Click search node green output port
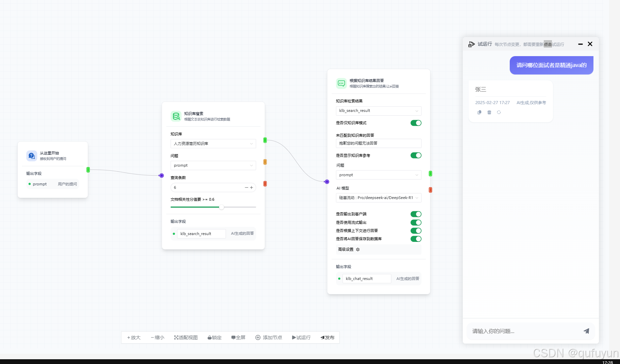Image resolution: width=620 pixels, height=364 pixels. [265, 140]
